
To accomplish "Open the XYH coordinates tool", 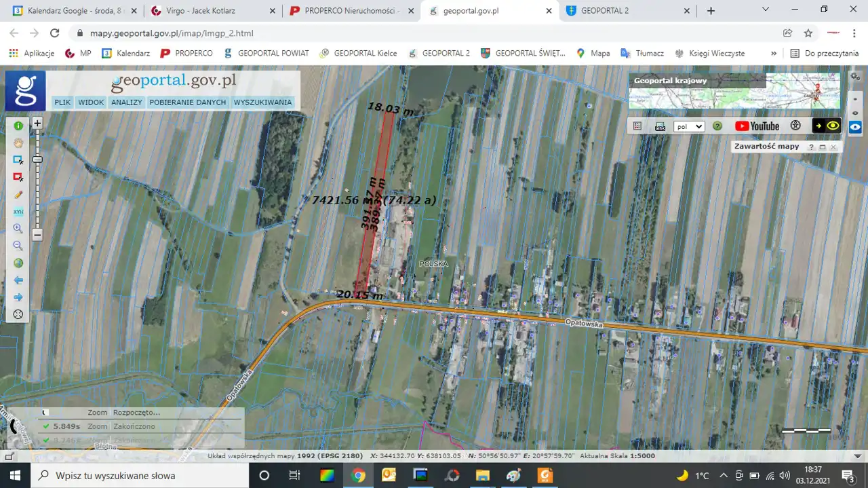I will click(18, 212).
